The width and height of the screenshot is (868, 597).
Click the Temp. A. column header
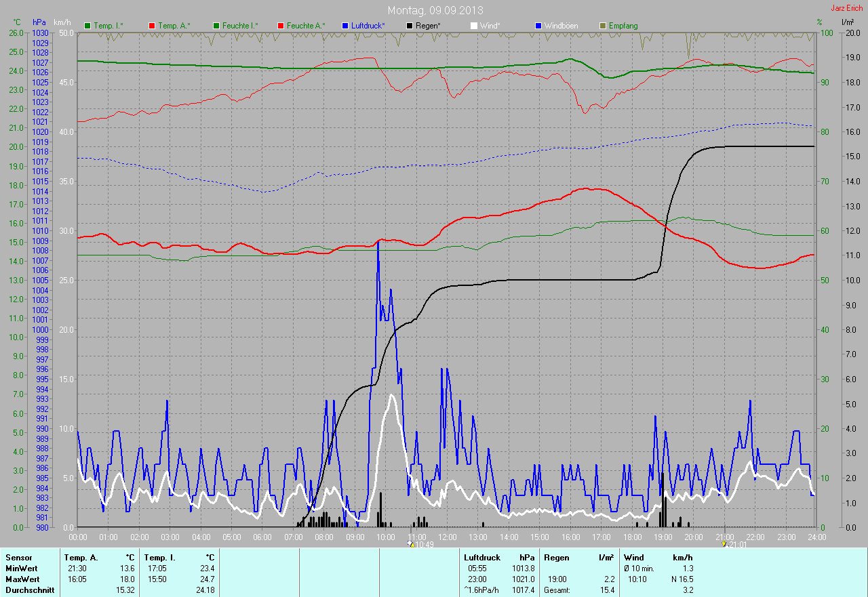81,558
